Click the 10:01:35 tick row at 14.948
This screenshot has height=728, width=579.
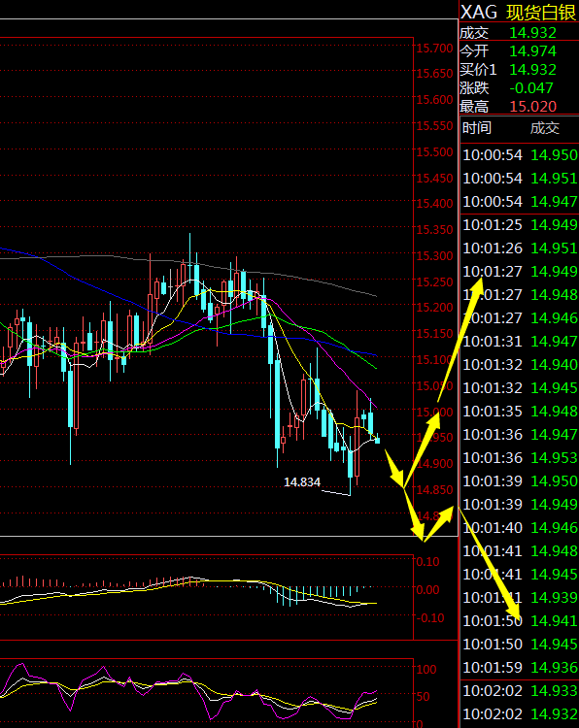coord(520,412)
